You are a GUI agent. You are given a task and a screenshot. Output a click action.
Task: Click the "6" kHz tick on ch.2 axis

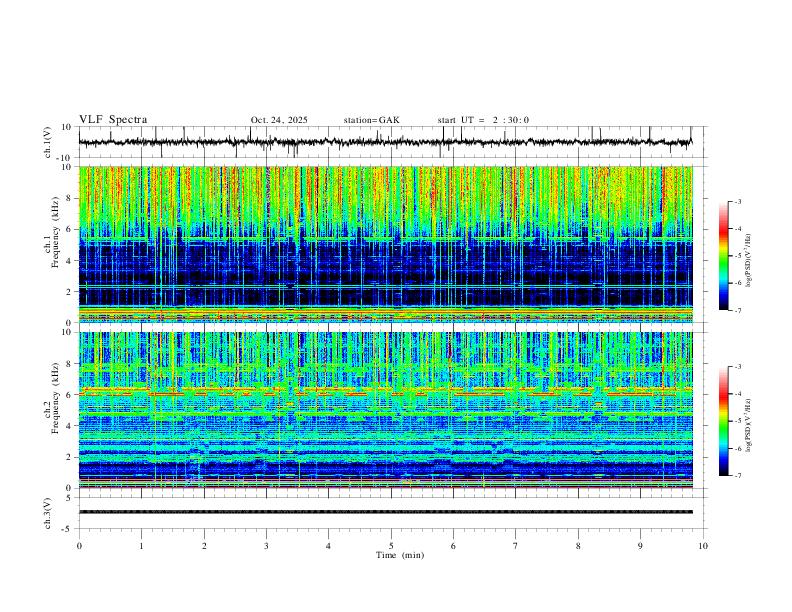(69, 395)
